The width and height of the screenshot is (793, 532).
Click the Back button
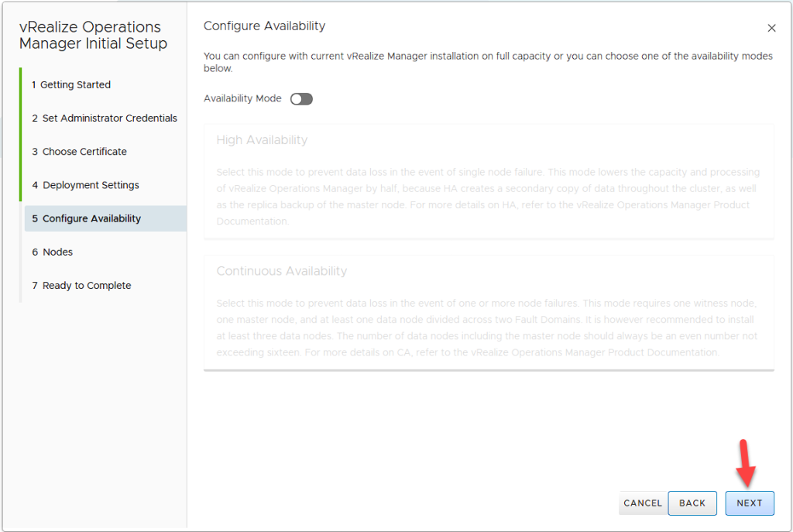[692, 503]
